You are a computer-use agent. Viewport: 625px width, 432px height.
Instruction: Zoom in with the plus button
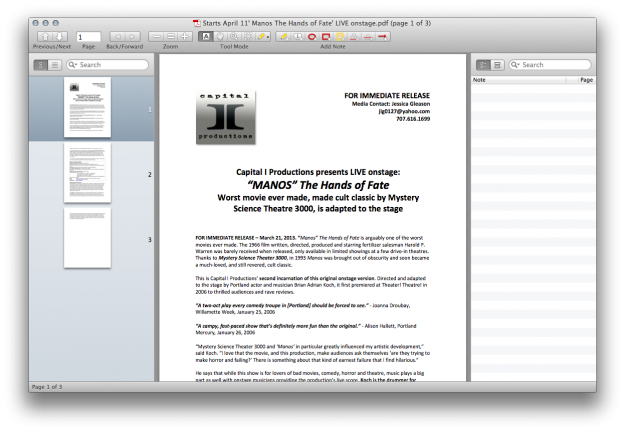click(x=185, y=37)
